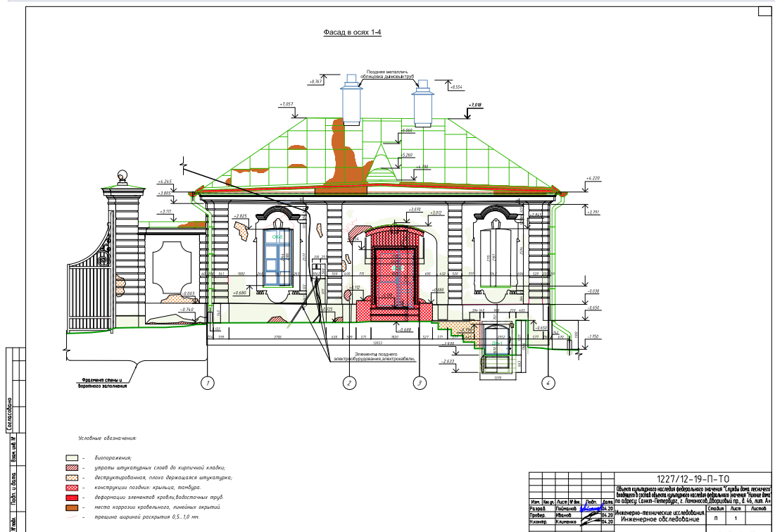Click the pale green "биопоражения" legend swatch

(73, 458)
